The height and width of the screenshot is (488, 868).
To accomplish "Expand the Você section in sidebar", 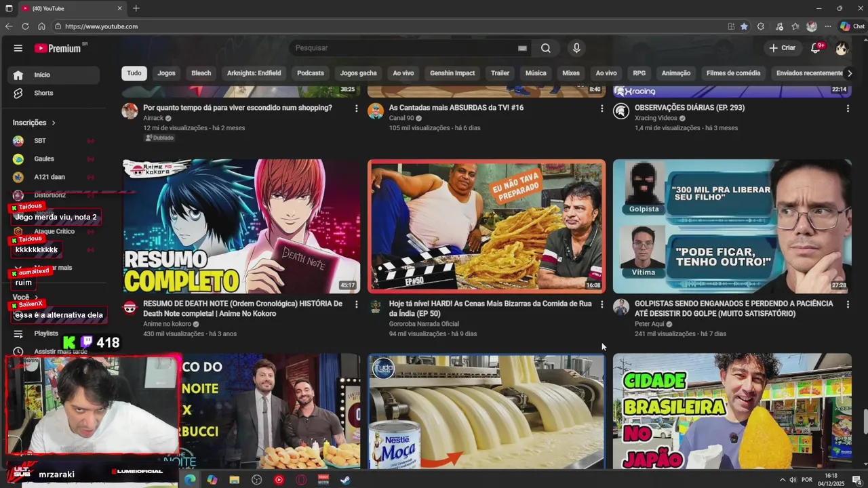I will 25,298.
